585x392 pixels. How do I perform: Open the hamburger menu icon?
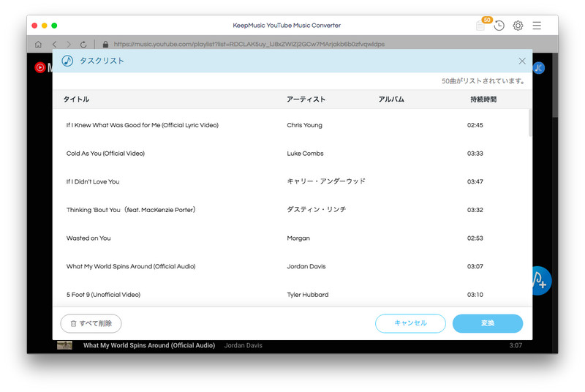pyautogui.click(x=537, y=26)
